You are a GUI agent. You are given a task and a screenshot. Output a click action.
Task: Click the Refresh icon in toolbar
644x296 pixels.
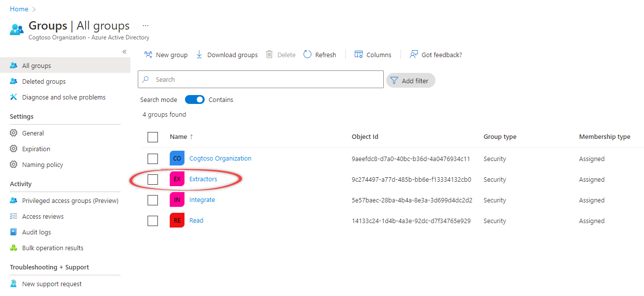coord(307,55)
